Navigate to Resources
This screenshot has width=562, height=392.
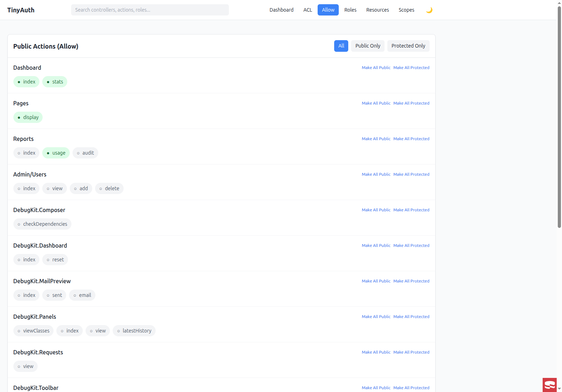coord(377,10)
